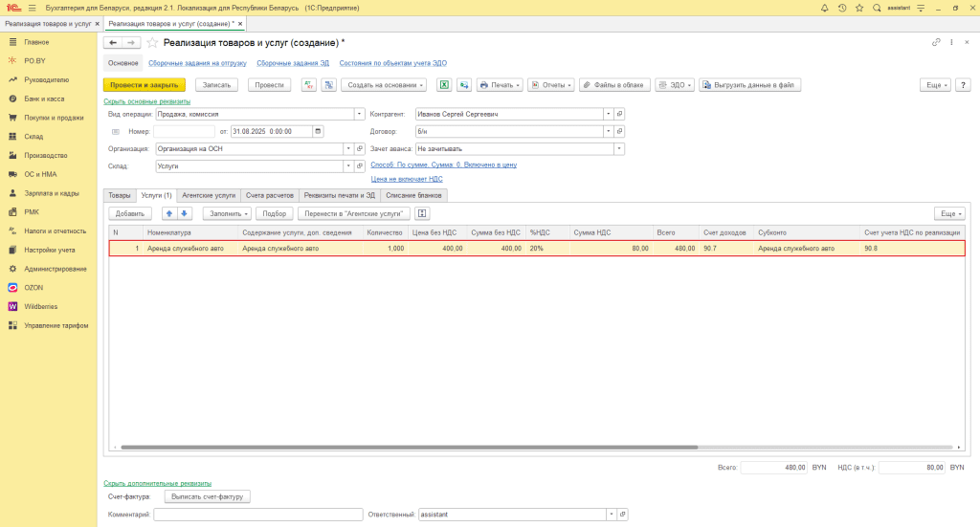Go back with the left arrow
980x527 pixels.
coord(113,42)
